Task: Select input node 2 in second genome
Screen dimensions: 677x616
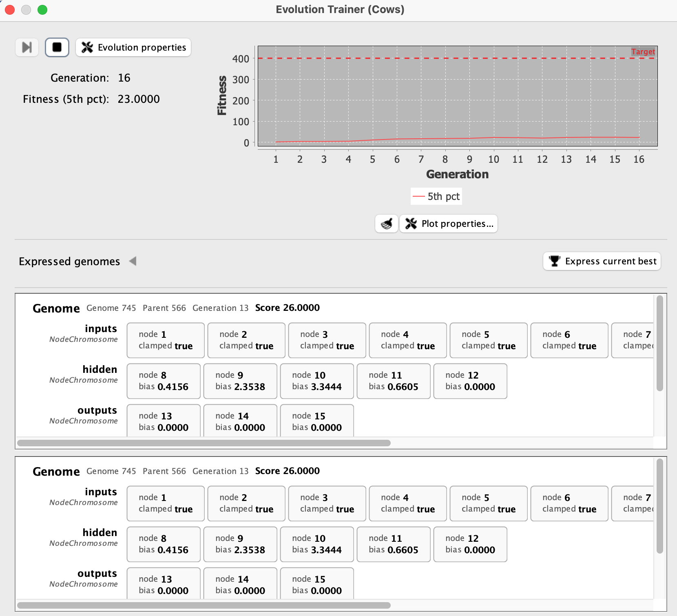Action: click(246, 503)
